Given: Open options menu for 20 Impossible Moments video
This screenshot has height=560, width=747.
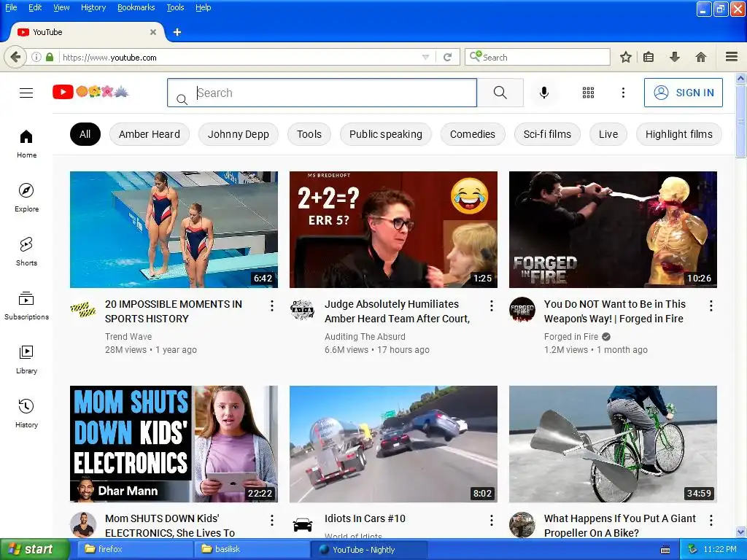Looking at the screenshot, I should coord(272,306).
